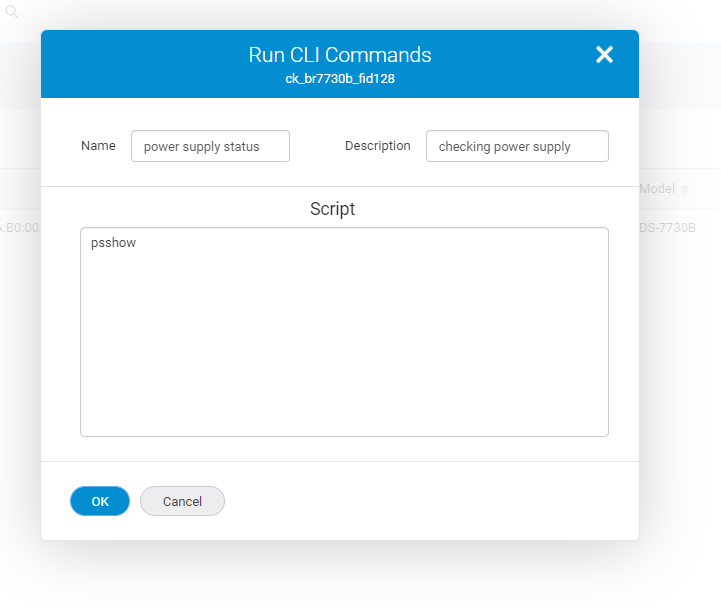Click the search magnifier icon

coord(11,11)
